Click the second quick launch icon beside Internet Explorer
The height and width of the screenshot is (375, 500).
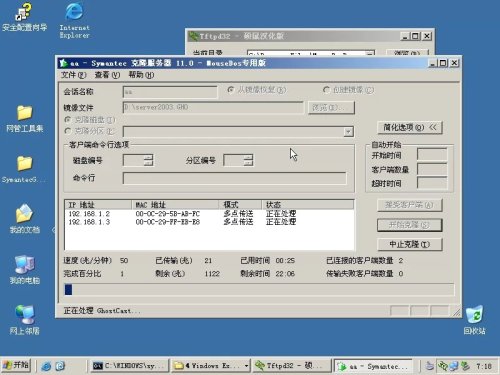(60, 366)
